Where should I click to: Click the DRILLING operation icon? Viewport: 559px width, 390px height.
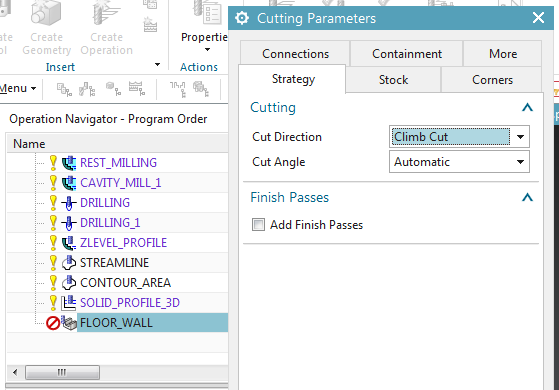tap(69, 203)
